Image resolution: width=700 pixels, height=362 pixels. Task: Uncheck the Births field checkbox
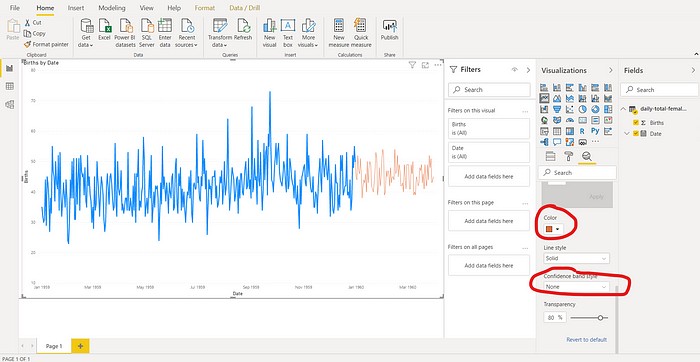coord(636,122)
